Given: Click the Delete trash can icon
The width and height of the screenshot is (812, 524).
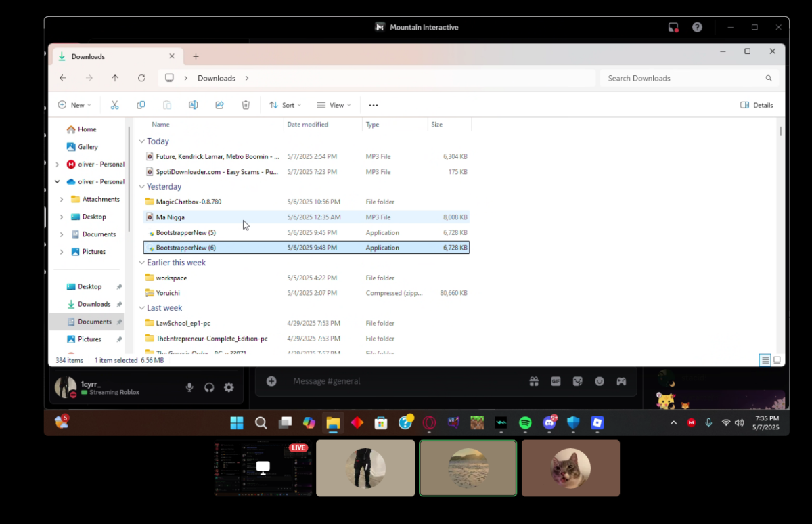Looking at the screenshot, I should tap(246, 105).
